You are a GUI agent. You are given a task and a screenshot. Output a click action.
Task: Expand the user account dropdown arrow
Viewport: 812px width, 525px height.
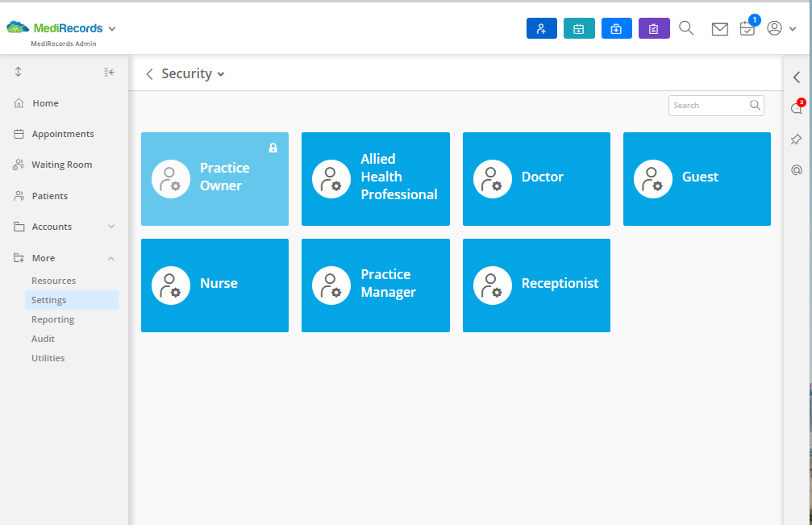point(793,29)
